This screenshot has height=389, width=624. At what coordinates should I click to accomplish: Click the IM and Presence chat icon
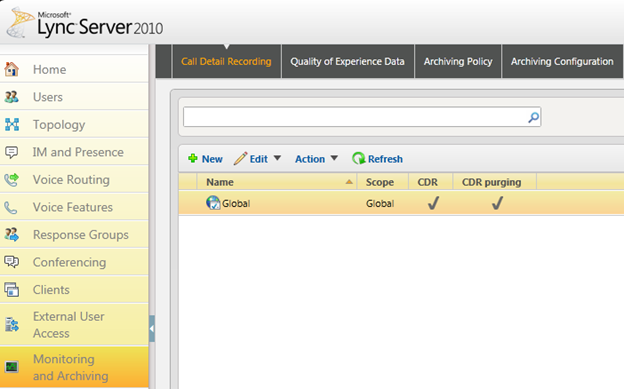tap(12, 152)
